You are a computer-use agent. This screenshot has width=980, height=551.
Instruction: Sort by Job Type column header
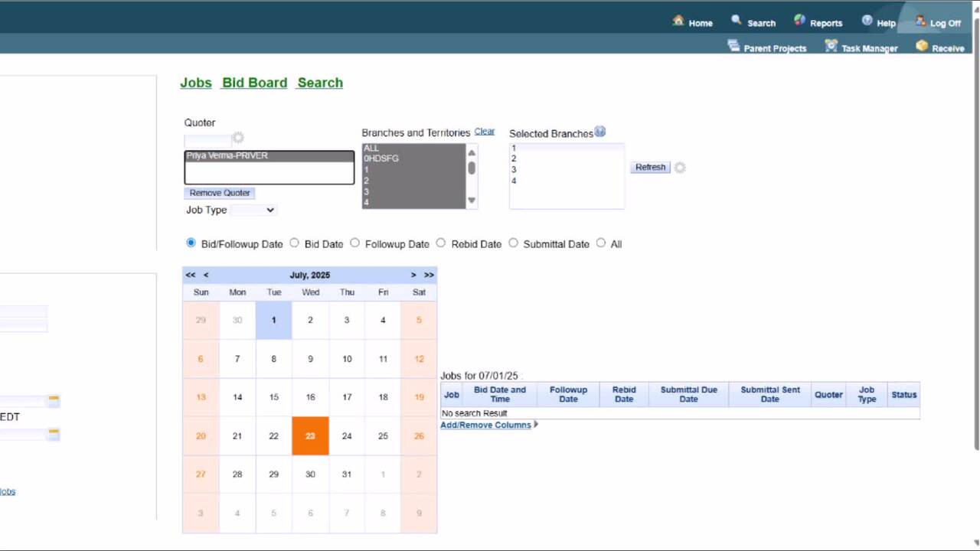point(867,395)
